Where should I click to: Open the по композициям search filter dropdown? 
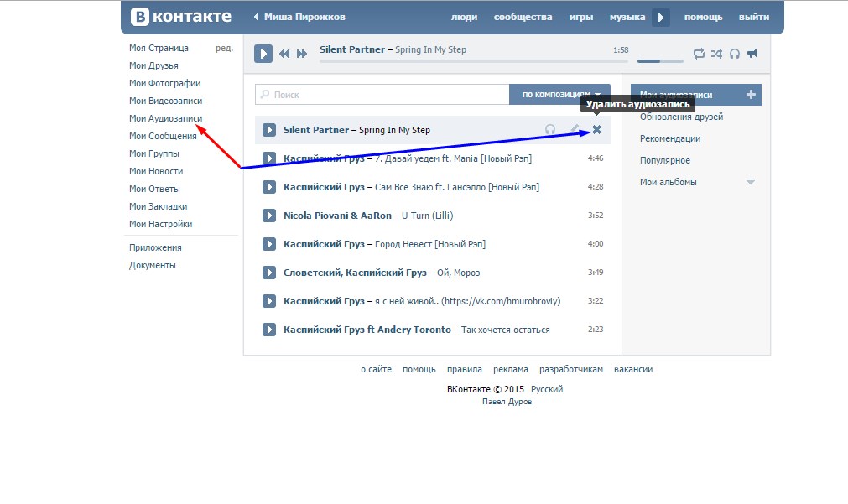coord(559,94)
